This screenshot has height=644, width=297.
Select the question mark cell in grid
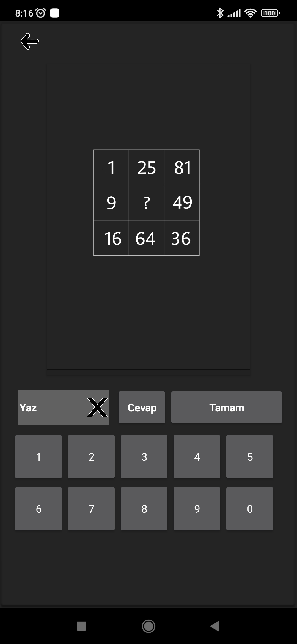147,203
